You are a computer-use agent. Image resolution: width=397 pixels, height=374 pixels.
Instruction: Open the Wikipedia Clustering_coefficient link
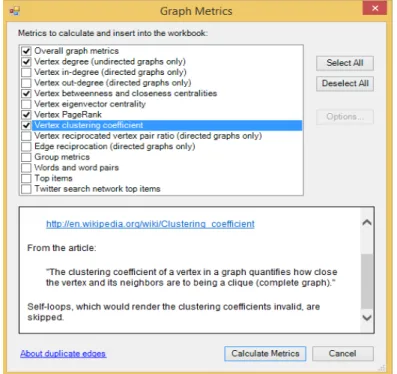coord(150,224)
